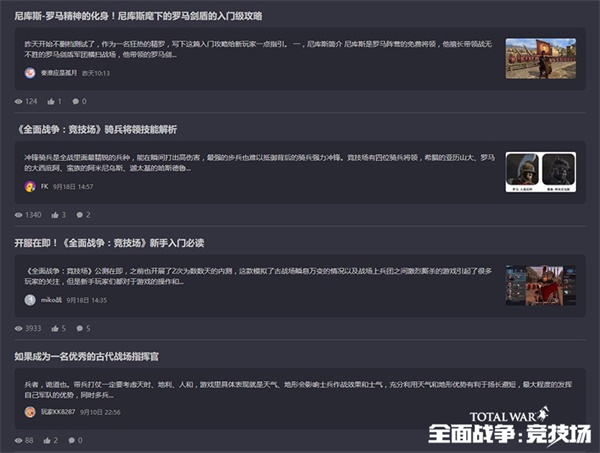Screen dimensions: 600x453
Task: Click the excerpt starting 兵者，诡道也
Action: pyautogui.click(x=298, y=389)
